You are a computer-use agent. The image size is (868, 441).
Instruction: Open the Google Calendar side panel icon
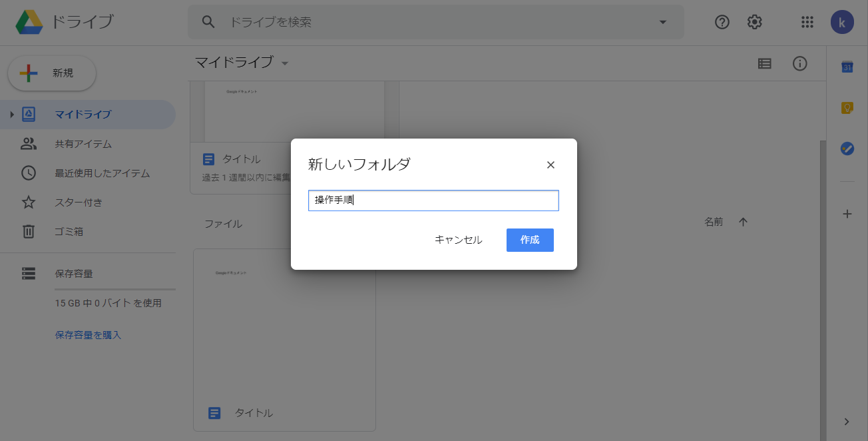(847, 67)
